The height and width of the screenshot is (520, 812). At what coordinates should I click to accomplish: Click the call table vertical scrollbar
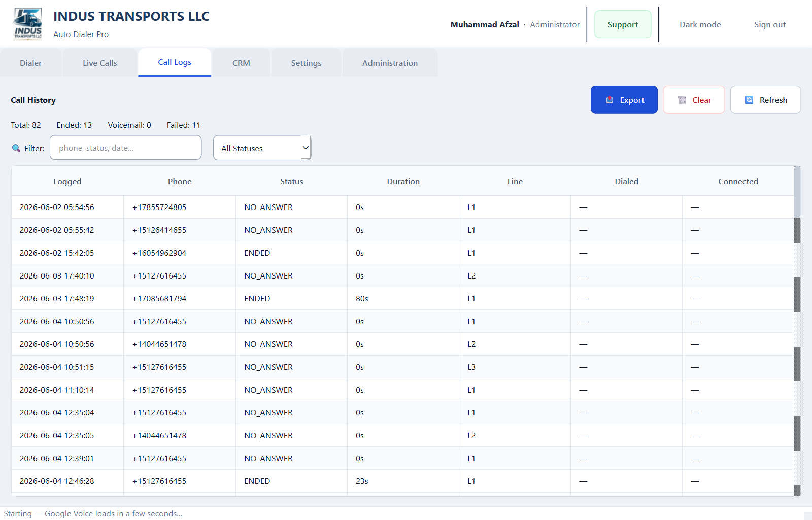797,331
